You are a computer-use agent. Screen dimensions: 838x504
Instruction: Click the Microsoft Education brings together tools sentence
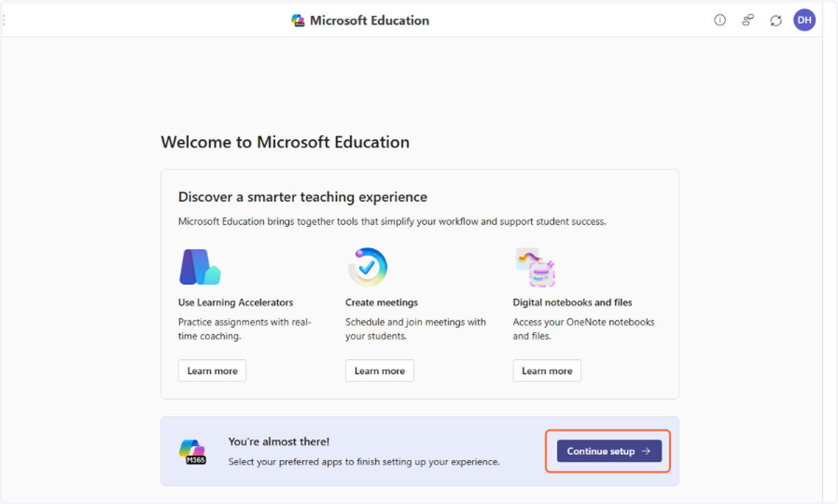pyautogui.click(x=392, y=222)
